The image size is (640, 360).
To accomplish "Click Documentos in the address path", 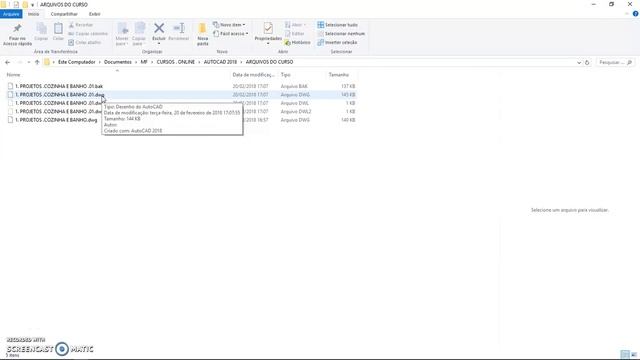I will pyautogui.click(x=118, y=62).
